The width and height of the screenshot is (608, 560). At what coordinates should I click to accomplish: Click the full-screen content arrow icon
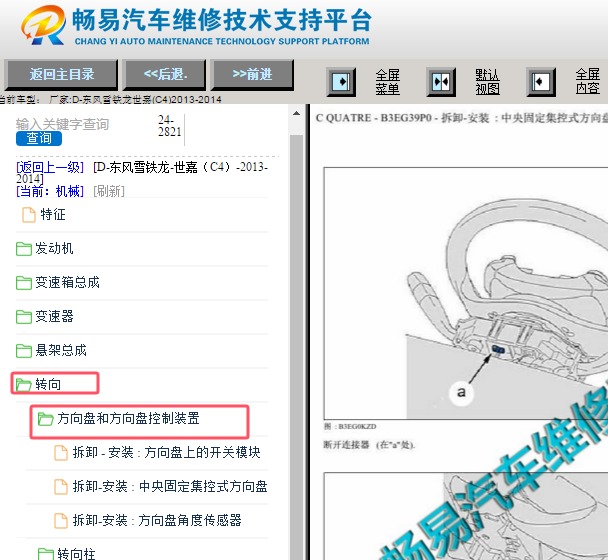pyautogui.click(x=541, y=82)
